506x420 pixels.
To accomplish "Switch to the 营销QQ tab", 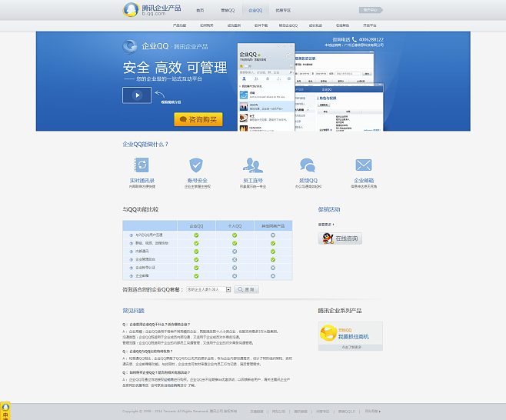I will (228, 10).
